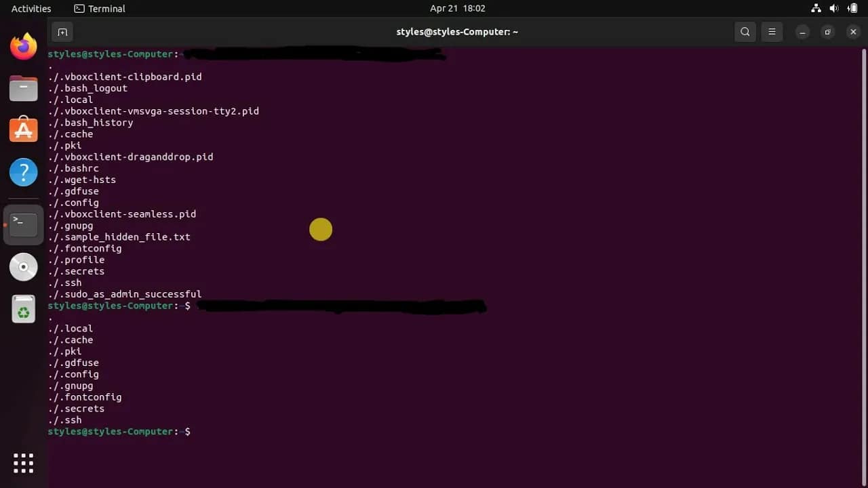Screen dimensions: 868x488
Task: Open the Help icon in dock
Action: (23, 172)
